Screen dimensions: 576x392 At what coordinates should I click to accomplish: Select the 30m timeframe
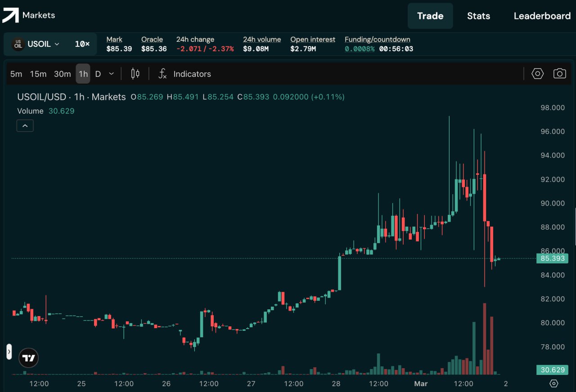pyautogui.click(x=62, y=74)
